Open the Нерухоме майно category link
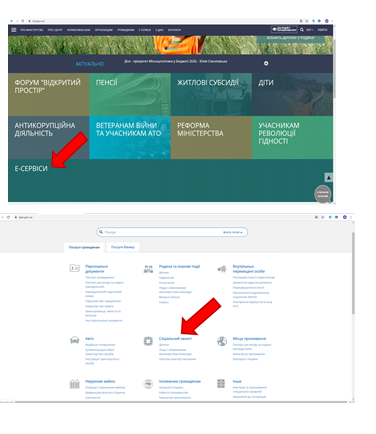 100,381
